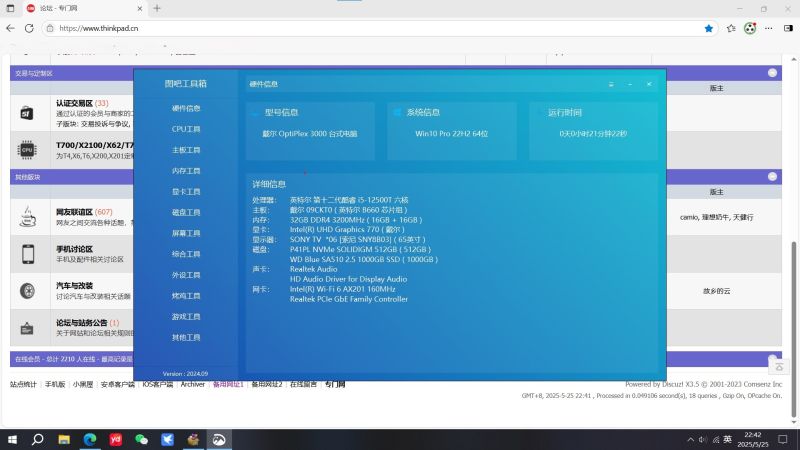Viewport: 800px width, 450px height.
Task: Open Edge sidebar panel icon
Action: pos(788,29)
